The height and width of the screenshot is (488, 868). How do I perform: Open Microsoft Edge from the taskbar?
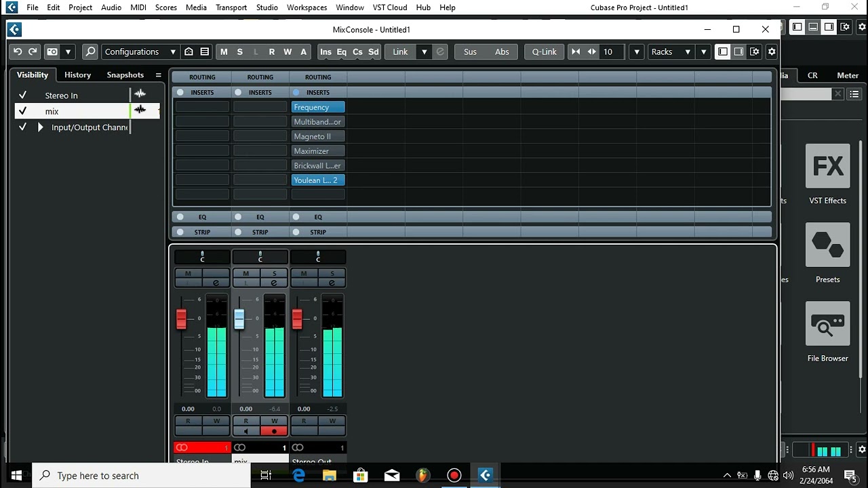tap(298, 475)
